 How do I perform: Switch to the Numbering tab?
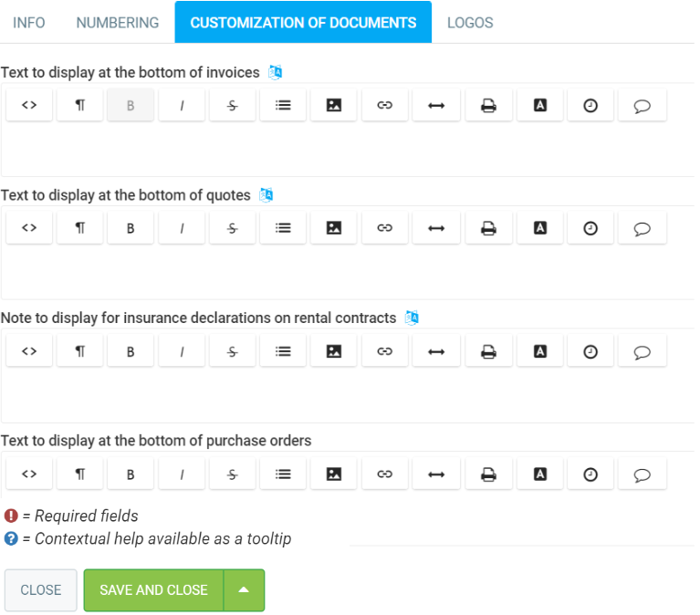[118, 23]
